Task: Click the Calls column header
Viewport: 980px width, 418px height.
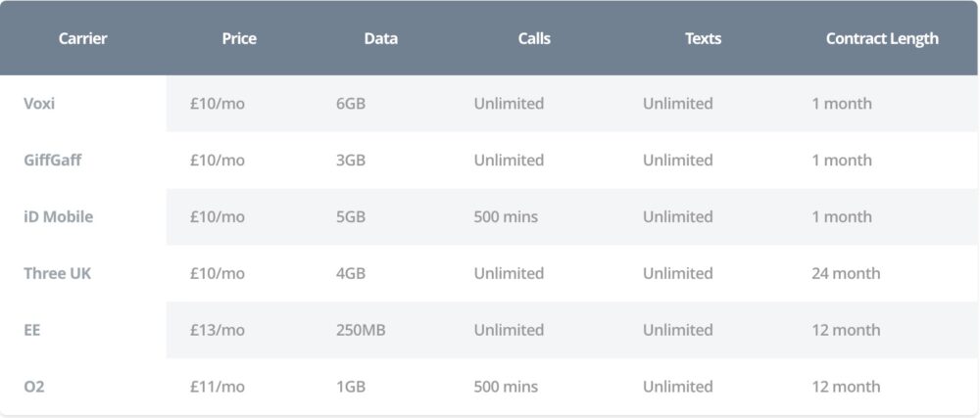Action: point(534,39)
